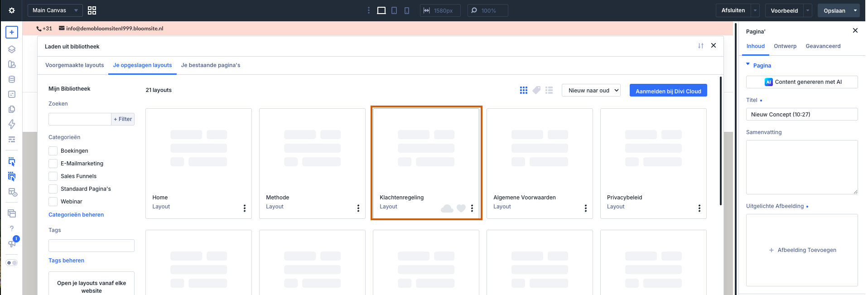This screenshot has height=295, width=868.
Task: Switch to Voorgemaakte layouts tab
Action: (75, 65)
